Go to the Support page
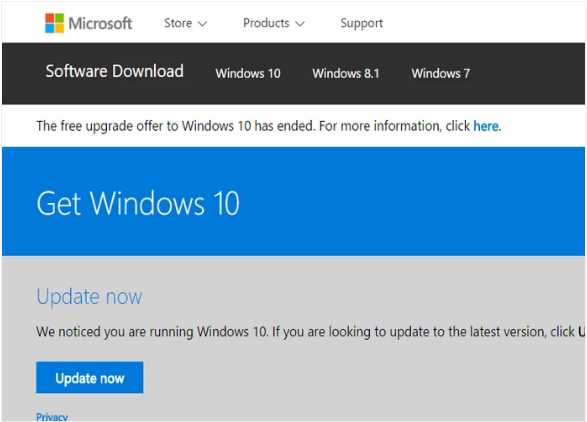587x422 pixels. pyautogui.click(x=361, y=23)
